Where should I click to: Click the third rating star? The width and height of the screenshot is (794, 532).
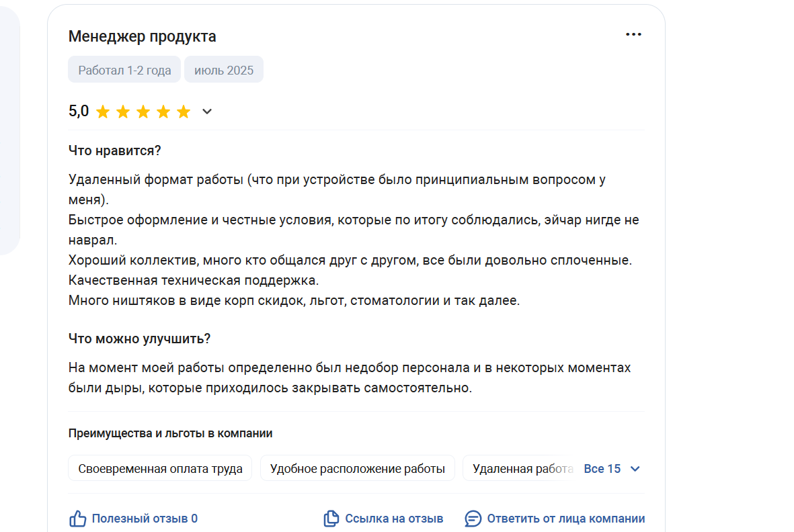click(x=143, y=112)
